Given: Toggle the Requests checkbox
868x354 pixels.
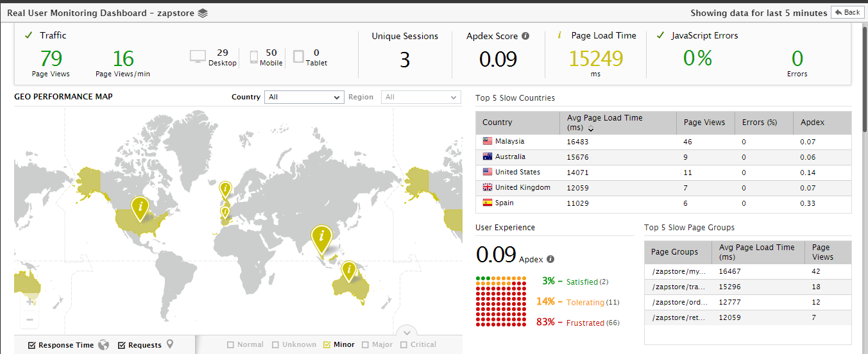Looking at the screenshot, I should (122, 345).
